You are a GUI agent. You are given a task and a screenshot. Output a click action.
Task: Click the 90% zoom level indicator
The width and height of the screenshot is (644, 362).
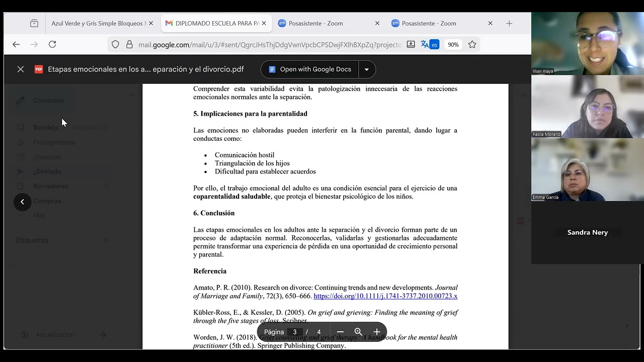[453, 44]
